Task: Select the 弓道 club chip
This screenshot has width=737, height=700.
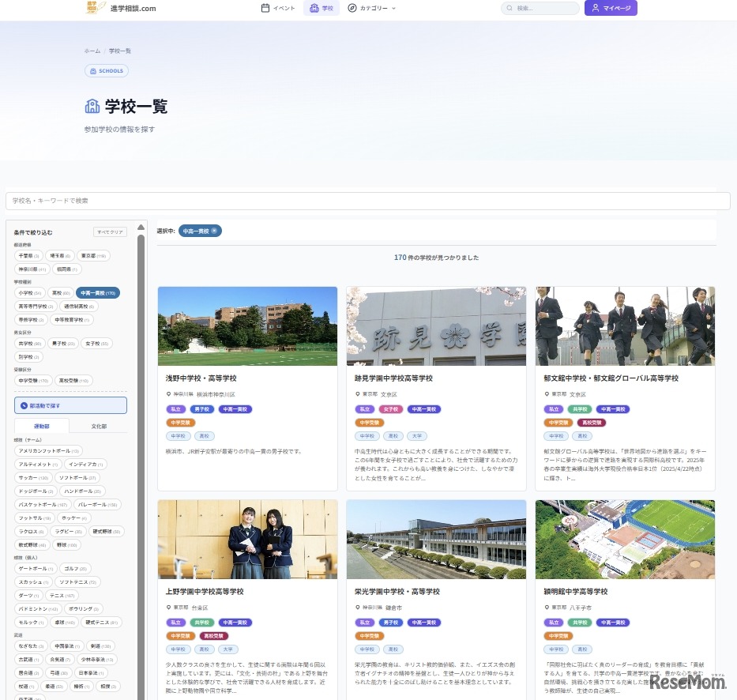Action: point(58,673)
